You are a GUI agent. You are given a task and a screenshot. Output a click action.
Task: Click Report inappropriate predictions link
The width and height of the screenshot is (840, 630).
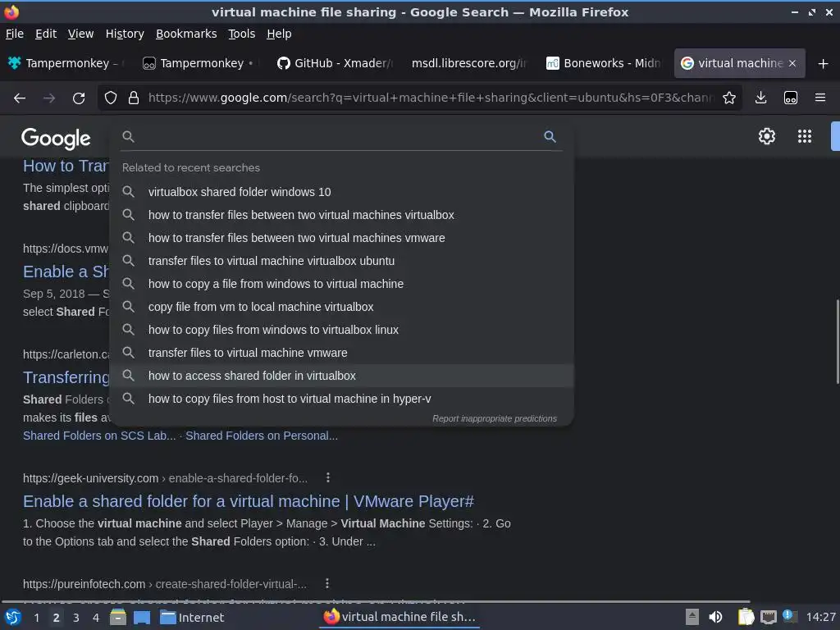coord(495,418)
